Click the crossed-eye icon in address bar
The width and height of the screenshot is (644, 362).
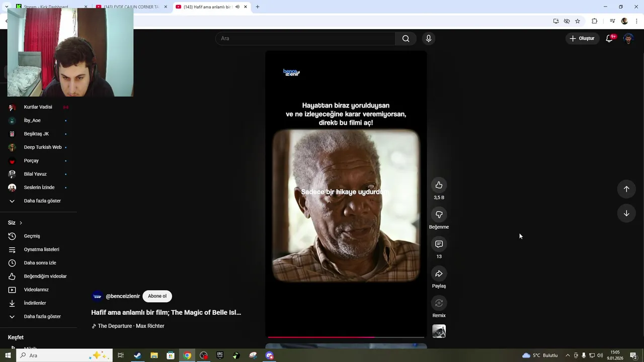(x=567, y=21)
